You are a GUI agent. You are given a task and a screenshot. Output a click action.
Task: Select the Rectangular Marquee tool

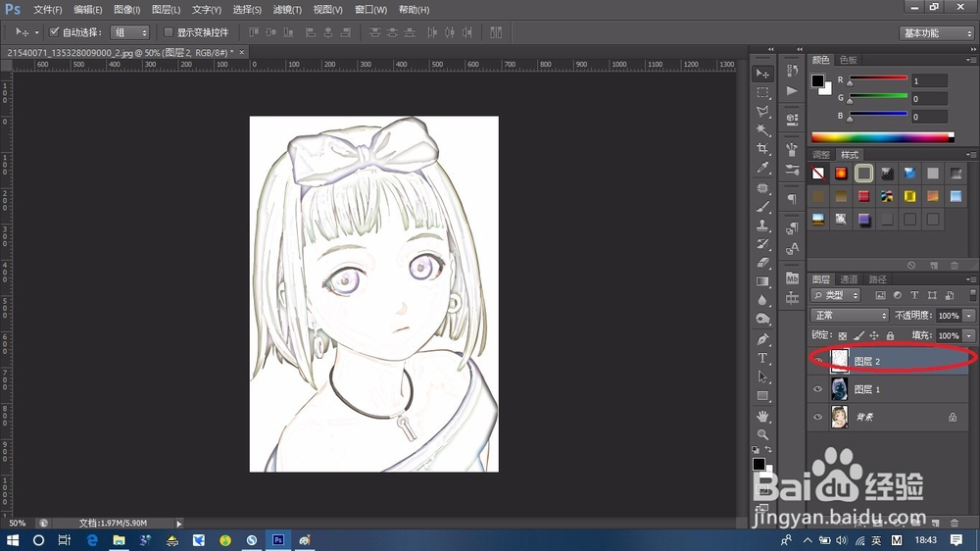762,92
